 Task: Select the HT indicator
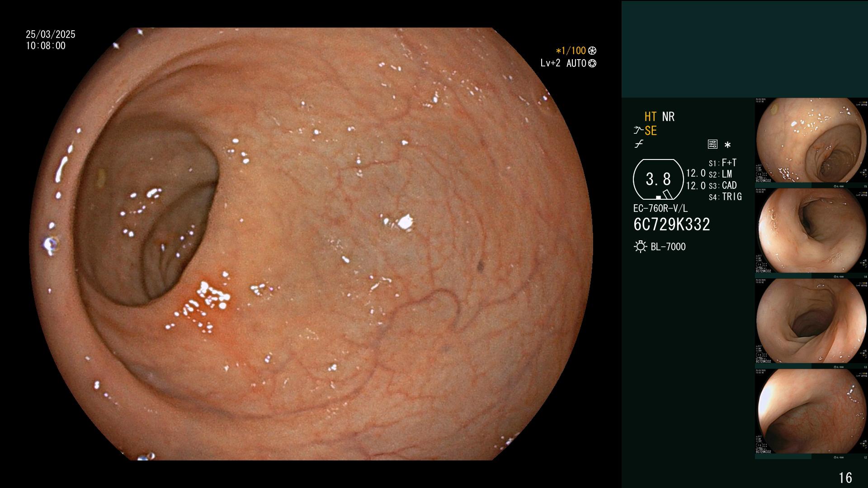coord(651,117)
